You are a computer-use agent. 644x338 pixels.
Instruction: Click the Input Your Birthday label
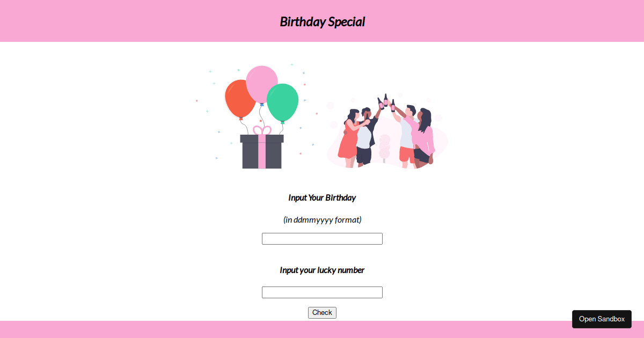click(x=322, y=197)
